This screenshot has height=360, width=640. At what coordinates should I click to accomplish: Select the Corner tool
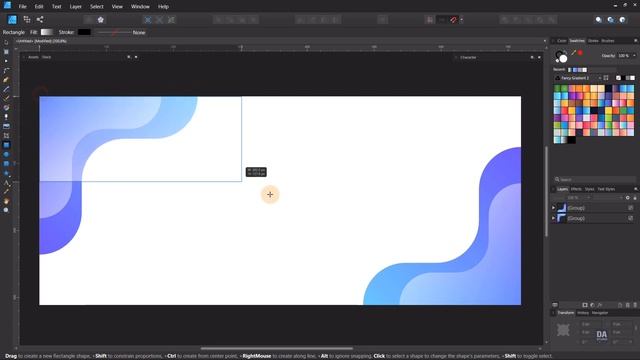pyautogui.click(x=6, y=71)
